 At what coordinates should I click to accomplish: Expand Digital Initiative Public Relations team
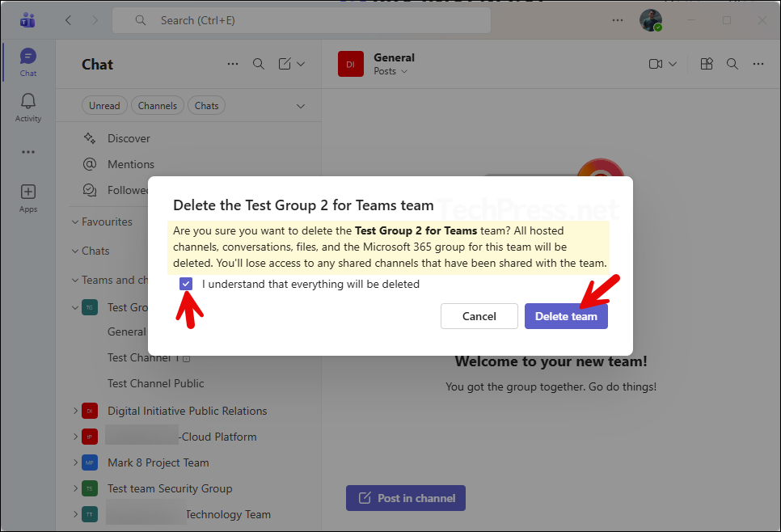click(76, 411)
